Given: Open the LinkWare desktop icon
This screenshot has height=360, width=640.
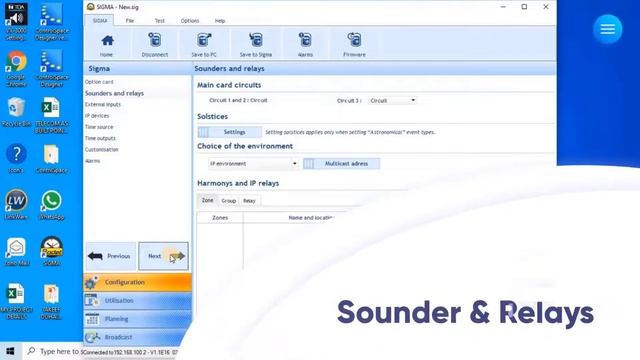Looking at the screenshot, I should [x=16, y=205].
